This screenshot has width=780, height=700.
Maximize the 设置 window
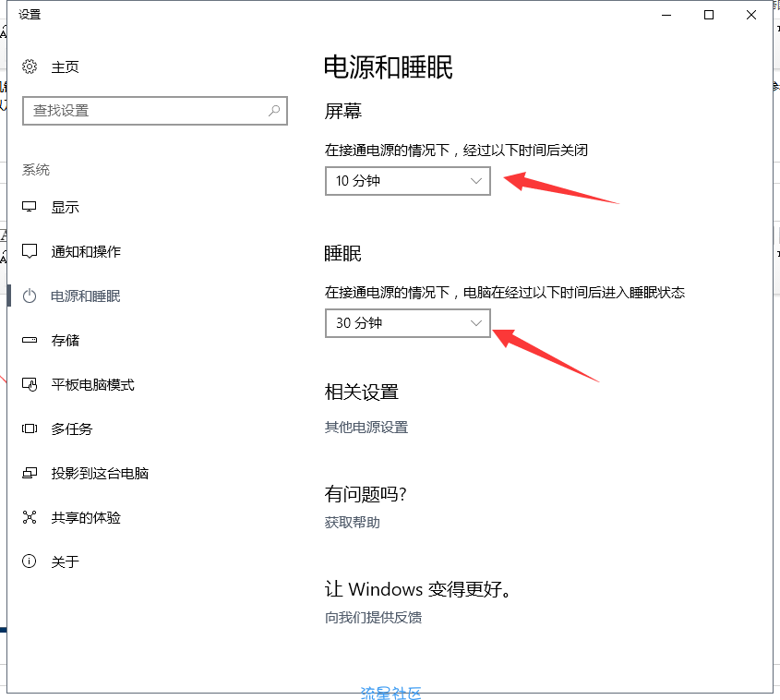[709, 15]
